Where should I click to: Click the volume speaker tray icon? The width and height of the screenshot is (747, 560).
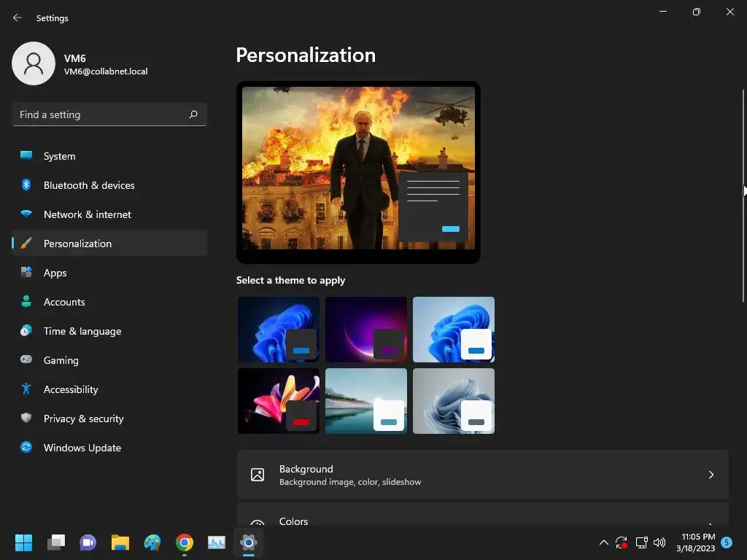[x=659, y=542]
